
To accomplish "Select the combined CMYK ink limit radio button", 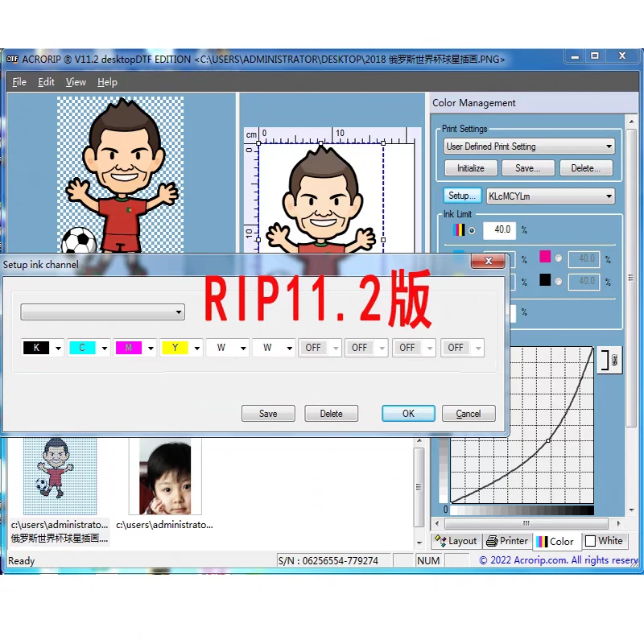I will coord(472,230).
